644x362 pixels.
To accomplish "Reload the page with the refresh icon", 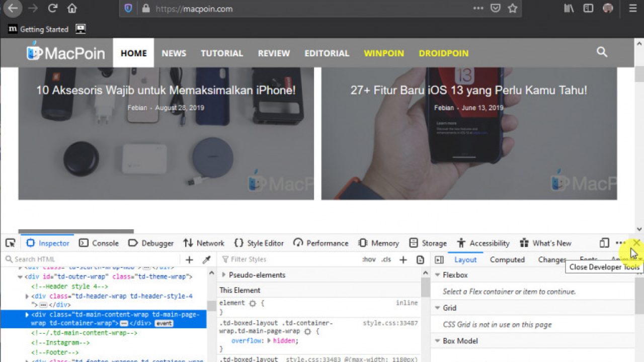I will pyautogui.click(x=52, y=9).
